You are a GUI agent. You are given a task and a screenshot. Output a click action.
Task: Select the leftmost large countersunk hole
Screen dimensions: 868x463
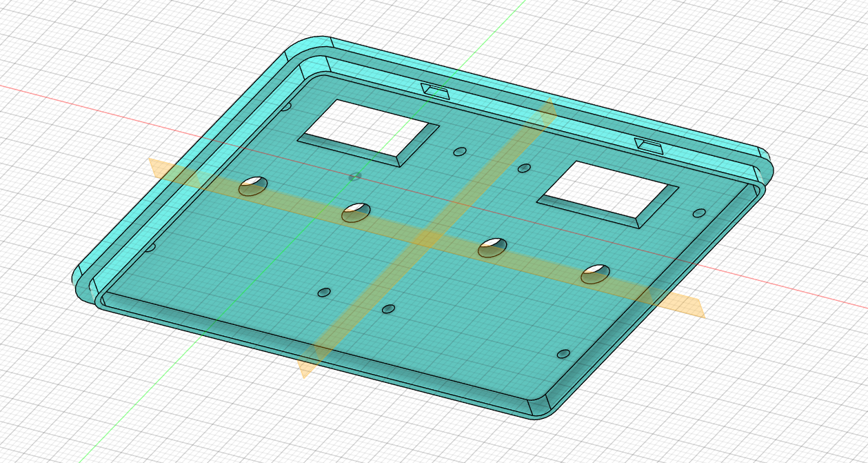point(253,186)
